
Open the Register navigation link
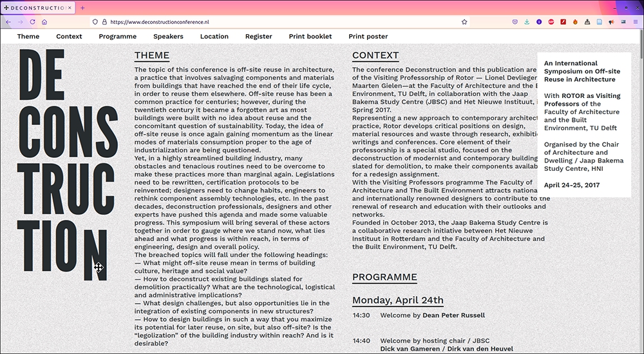[x=259, y=36]
